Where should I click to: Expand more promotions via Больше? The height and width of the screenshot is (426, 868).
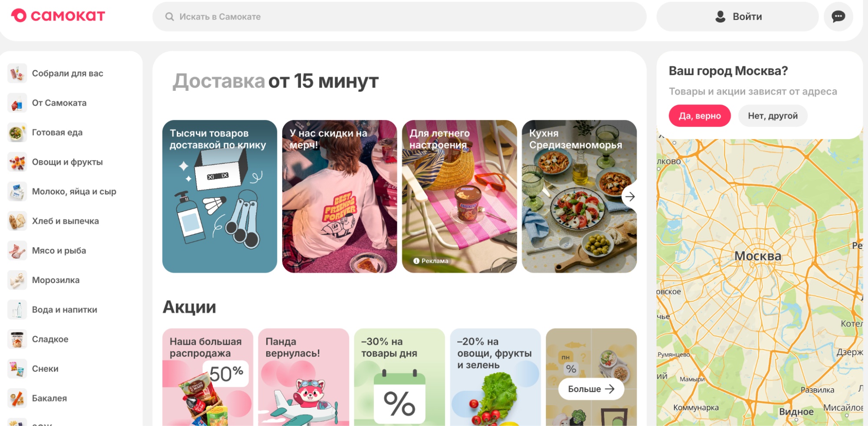point(591,389)
